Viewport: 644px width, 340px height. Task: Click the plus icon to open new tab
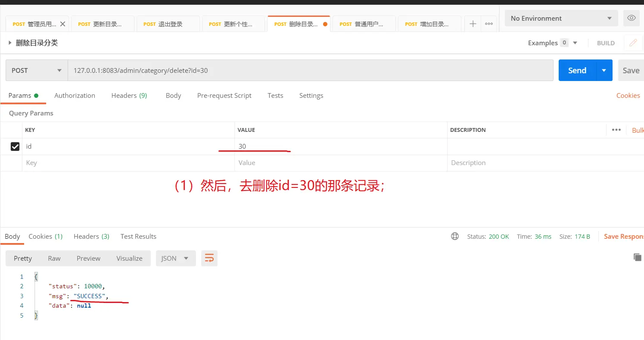tap(473, 24)
